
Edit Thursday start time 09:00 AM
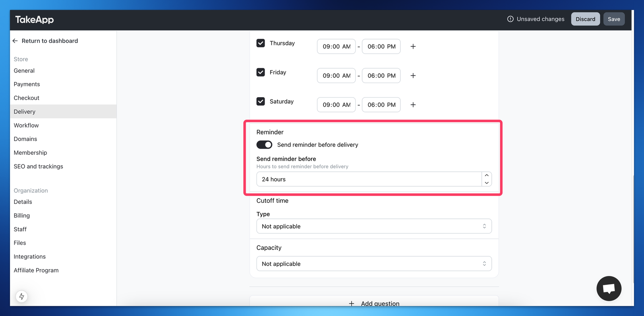[x=336, y=46]
